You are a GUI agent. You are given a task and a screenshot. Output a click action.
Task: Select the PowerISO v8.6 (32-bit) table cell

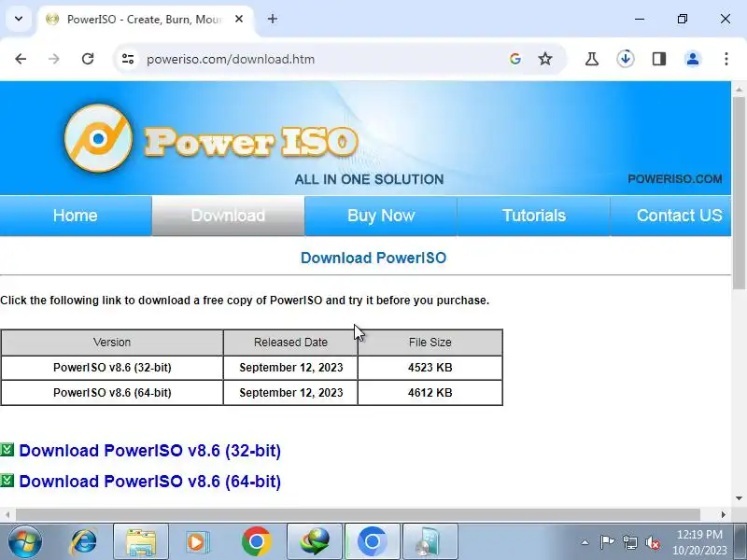112,368
